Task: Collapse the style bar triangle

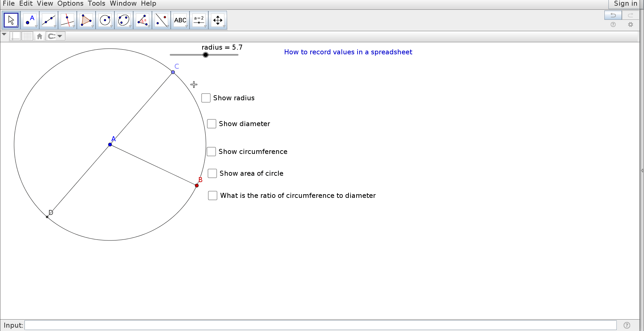Action: 4,35
